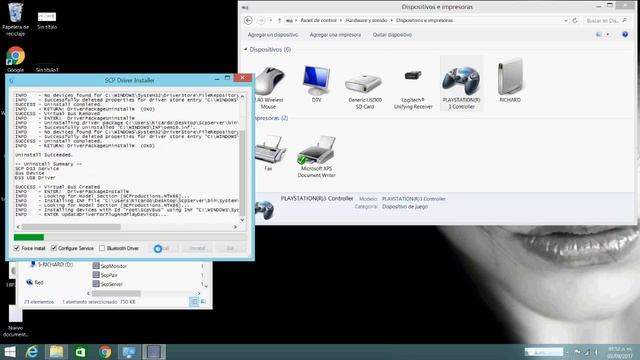The width and height of the screenshot is (640, 360).
Task: Switch to Devices and Printers taskbar item
Action: pyautogui.click(x=129, y=352)
